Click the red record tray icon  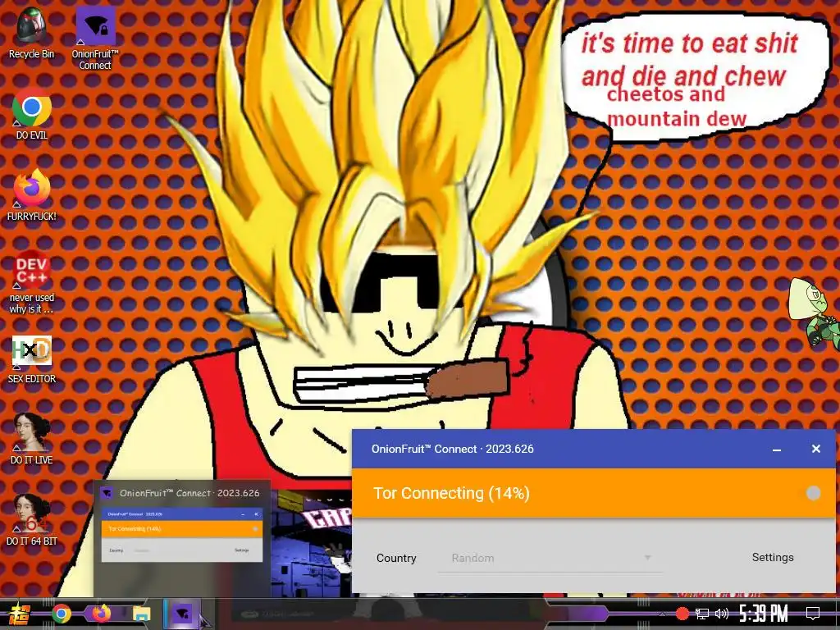tap(682, 614)
